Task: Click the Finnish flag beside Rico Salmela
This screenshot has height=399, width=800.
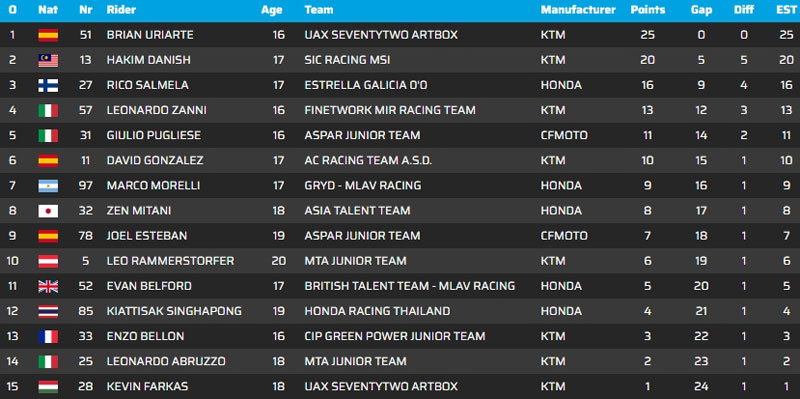Action: coord(48,85)
